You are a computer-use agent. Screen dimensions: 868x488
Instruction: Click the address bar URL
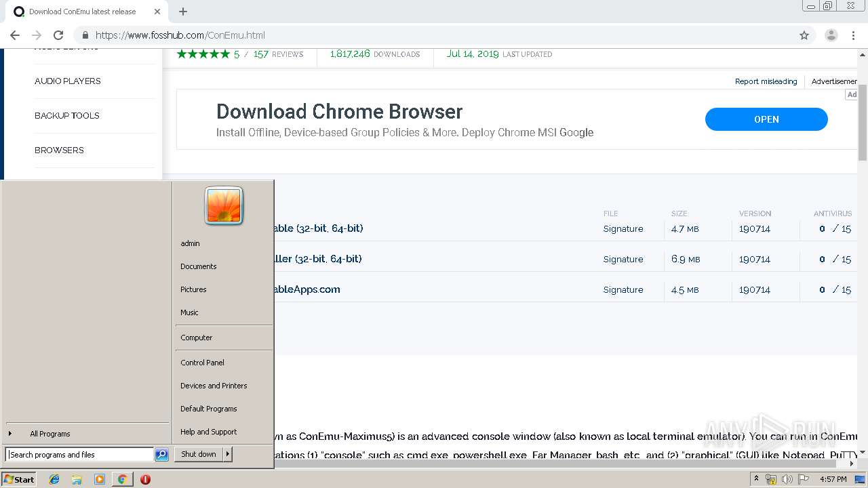click(180, 35)
